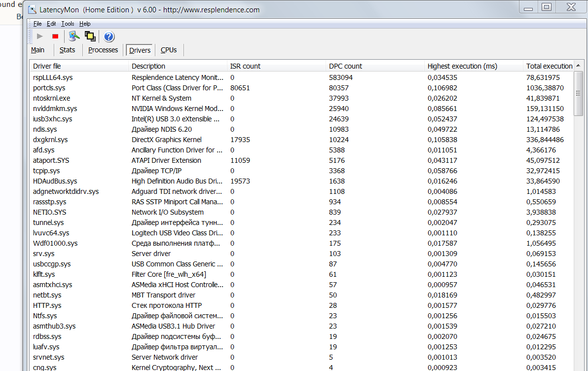588x371 pixels.
Task: Select the tcpip.sys driver row
Action: pyautogui.click(x=302, y=171)
